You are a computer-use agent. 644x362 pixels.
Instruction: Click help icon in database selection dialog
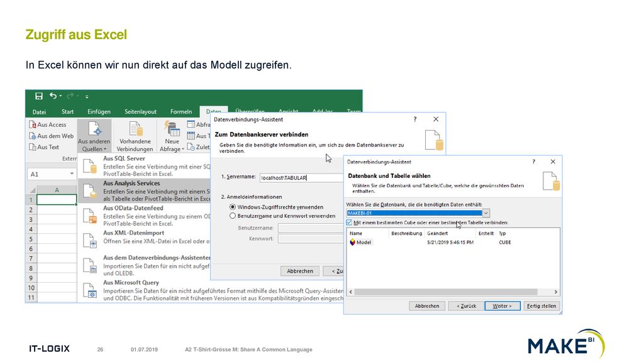[x=533, y=162]
